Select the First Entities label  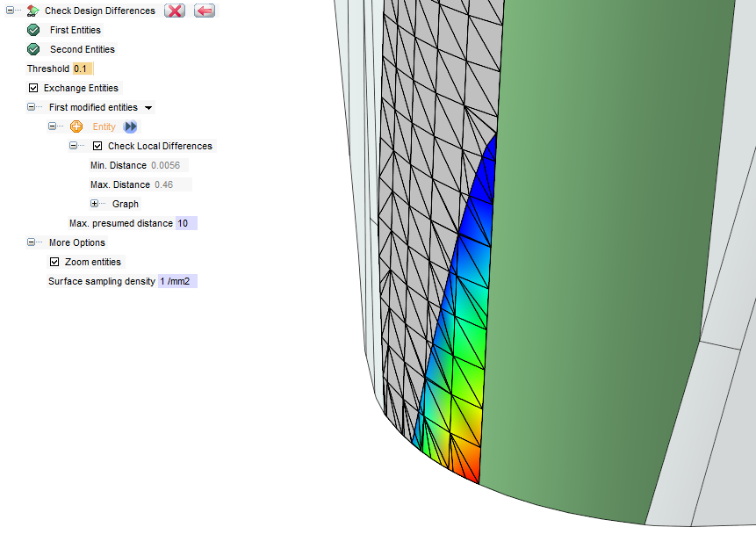tap(75, 30)
